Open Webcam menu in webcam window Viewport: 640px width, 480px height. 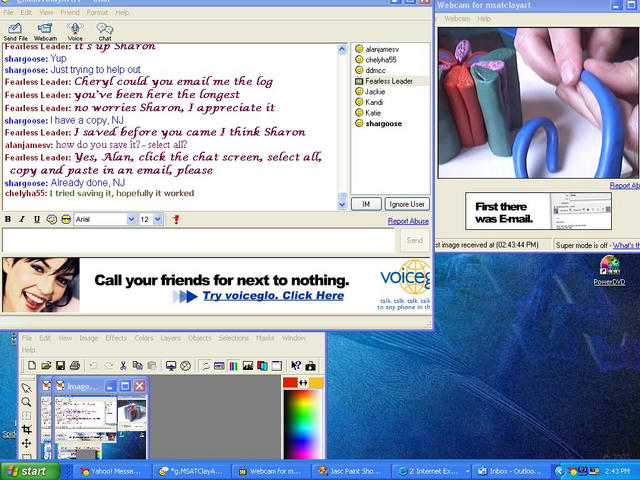(x=457, y=19)
